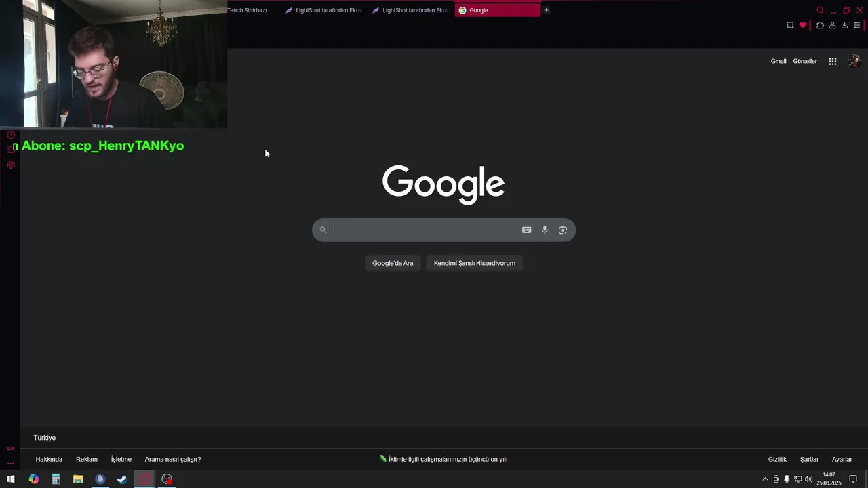Show hidden system tray icons
Image resolution: width=868 pixels, height=488 pixels.
pos(766,479)
